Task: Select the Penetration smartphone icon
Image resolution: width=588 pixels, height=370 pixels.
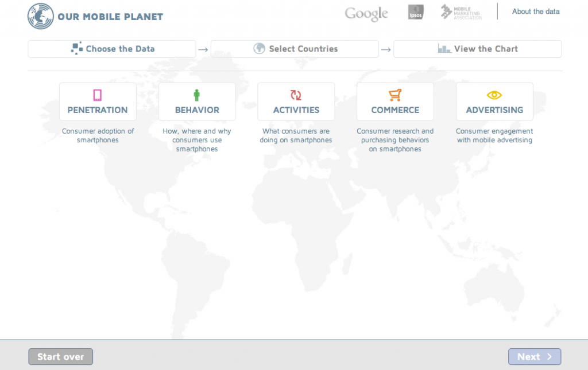Action: [x=98, y=94]
